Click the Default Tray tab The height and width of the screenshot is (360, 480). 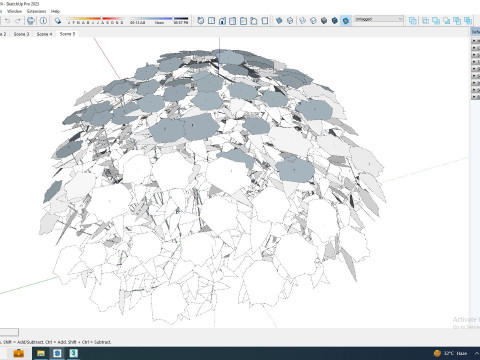476,32
